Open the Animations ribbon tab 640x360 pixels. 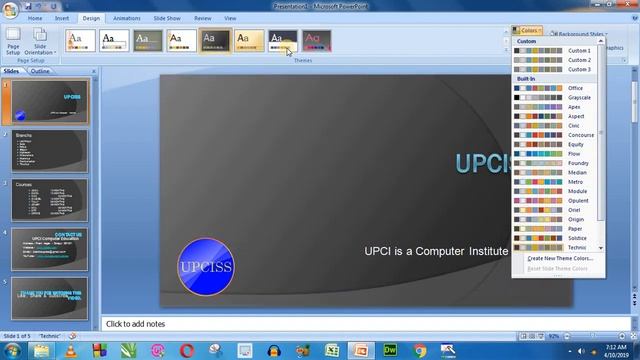coord(127,18)
